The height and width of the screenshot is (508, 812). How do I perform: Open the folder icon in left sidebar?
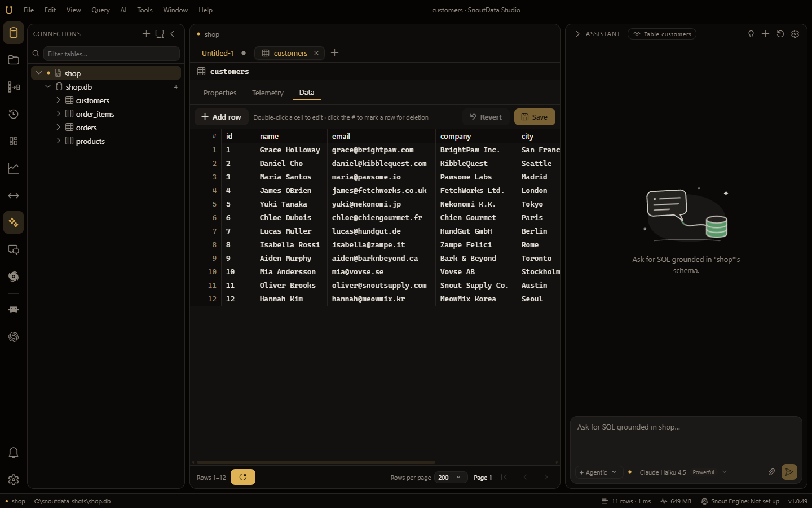coord(14,60)
